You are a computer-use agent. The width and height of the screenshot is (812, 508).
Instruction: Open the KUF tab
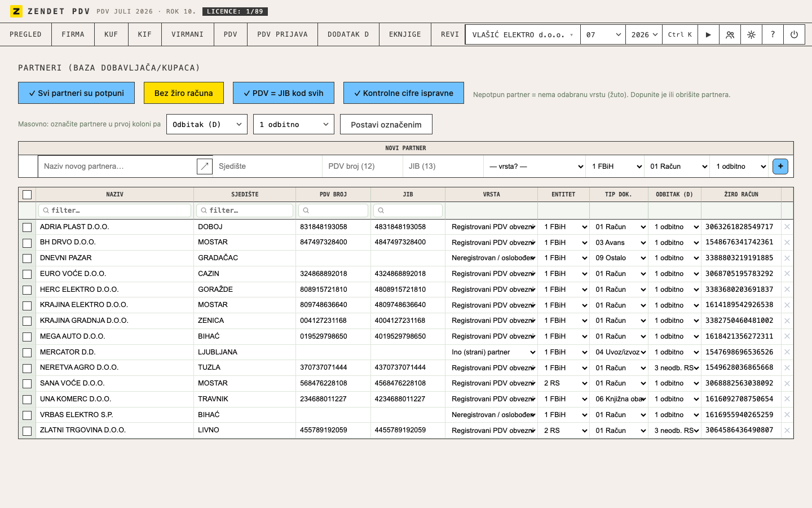click(111, 34)
